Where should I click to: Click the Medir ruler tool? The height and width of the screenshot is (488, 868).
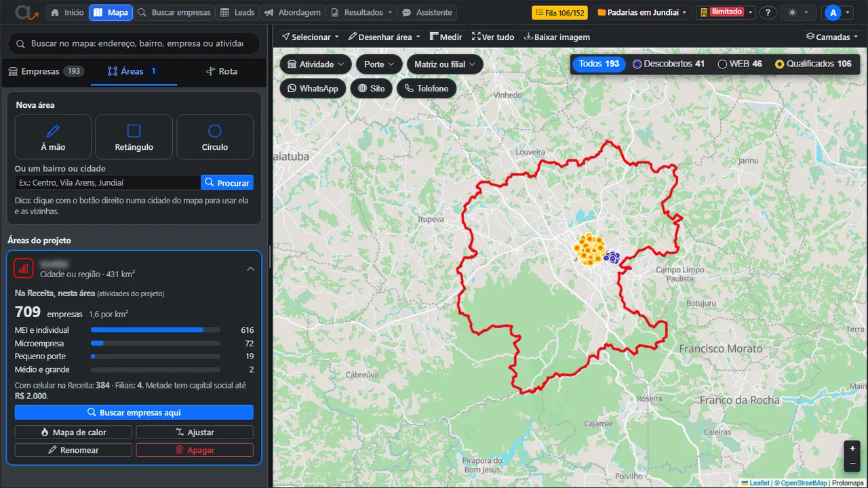pyautogui.click(x=446, y=37)
